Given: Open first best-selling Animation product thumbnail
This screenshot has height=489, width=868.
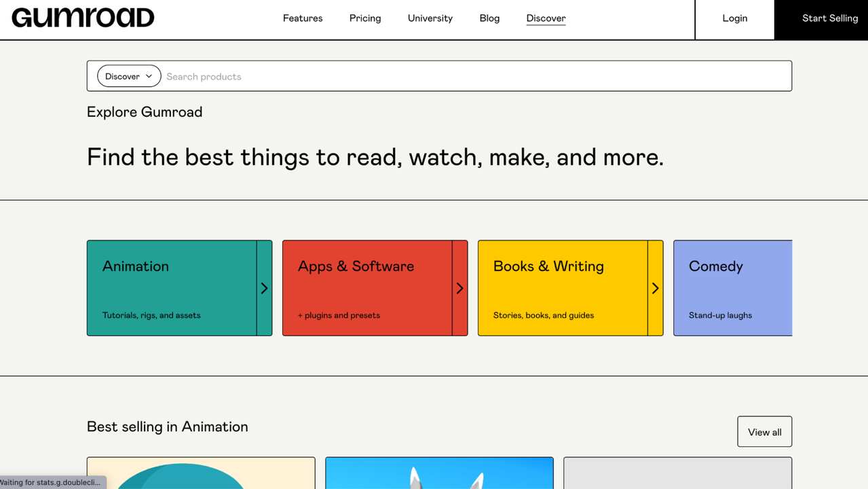Looking at the screenshot, I should 201,473.
